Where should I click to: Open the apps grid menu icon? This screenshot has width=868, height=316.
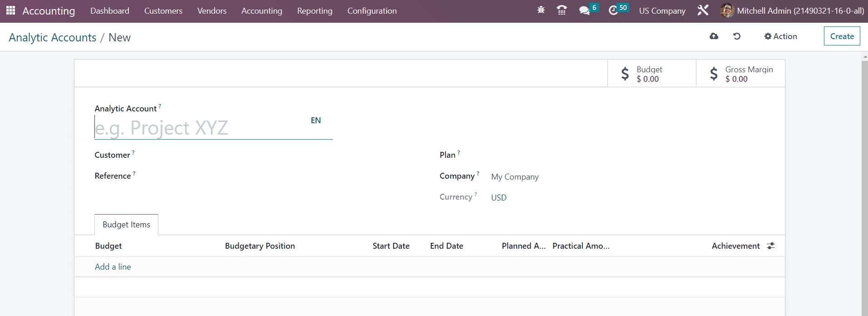point(10,10)
